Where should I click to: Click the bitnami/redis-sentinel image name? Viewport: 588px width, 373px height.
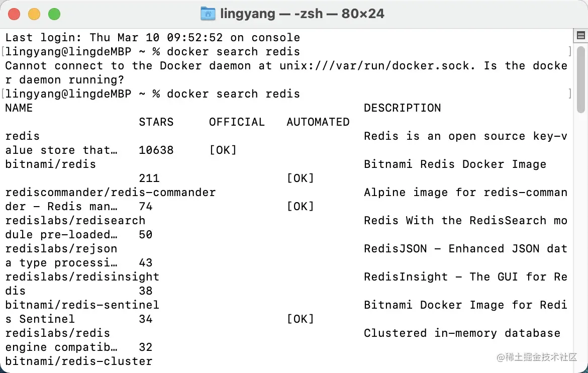82,305
